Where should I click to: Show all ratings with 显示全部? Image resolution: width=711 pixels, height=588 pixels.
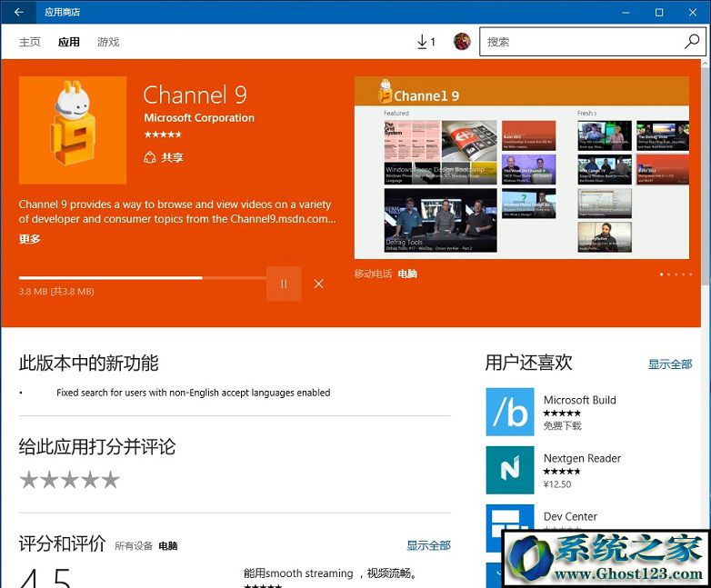[x=428, y=545]
